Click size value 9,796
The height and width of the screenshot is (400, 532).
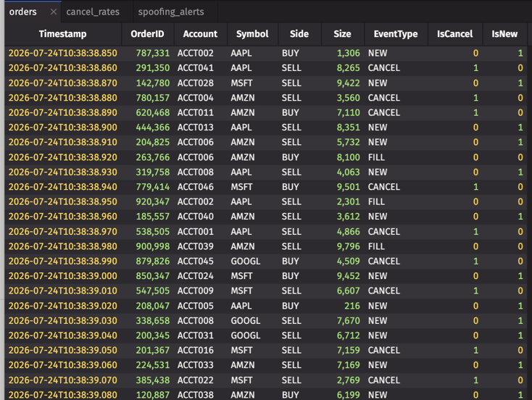coord(342,246)
